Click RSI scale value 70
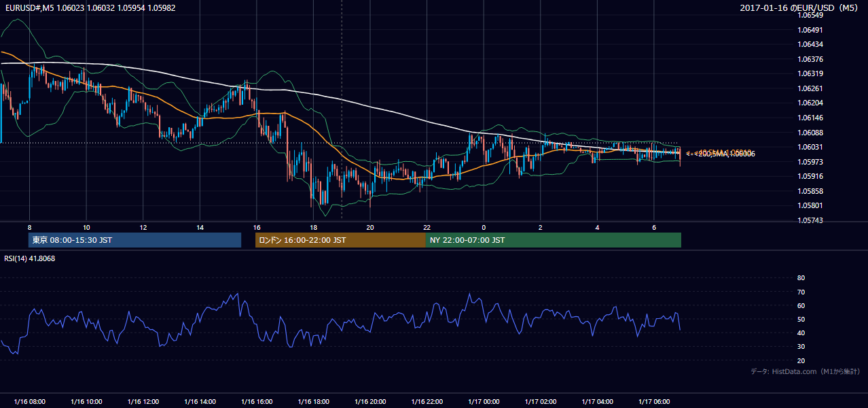 click(801, 292)
